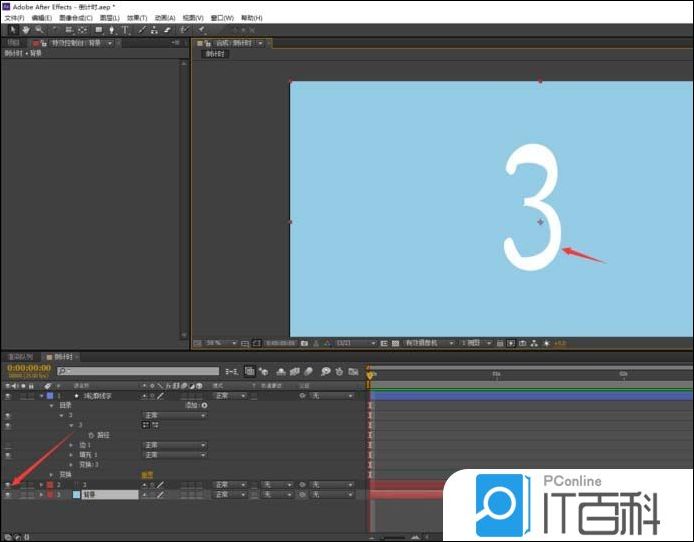Viewport: 694px width, 542px height.
Task: Select the Hand tool
Action: pos(24,30)
